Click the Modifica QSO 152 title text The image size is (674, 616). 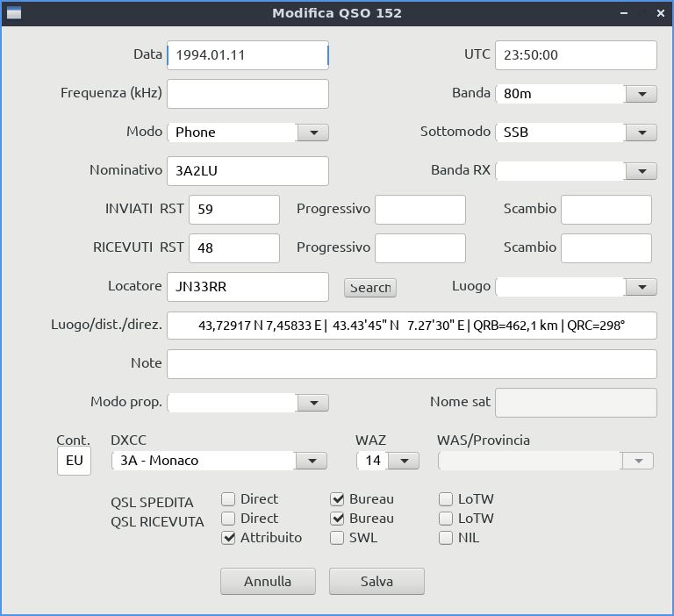[337, 13]
